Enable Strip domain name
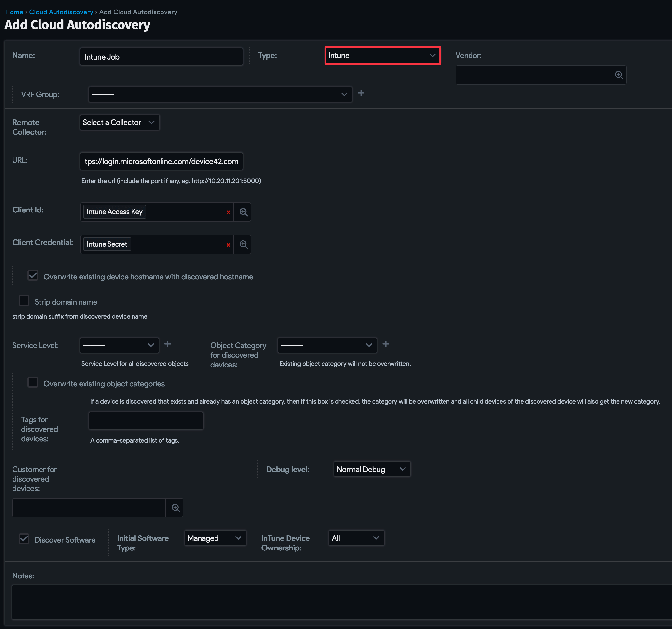 [x=24, y=301]
